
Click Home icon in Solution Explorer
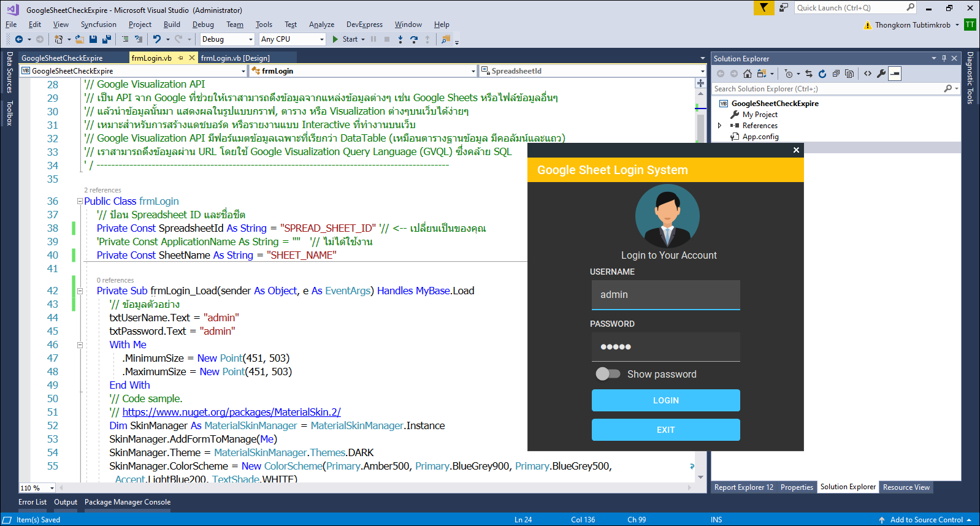click(x=747, y=74)
